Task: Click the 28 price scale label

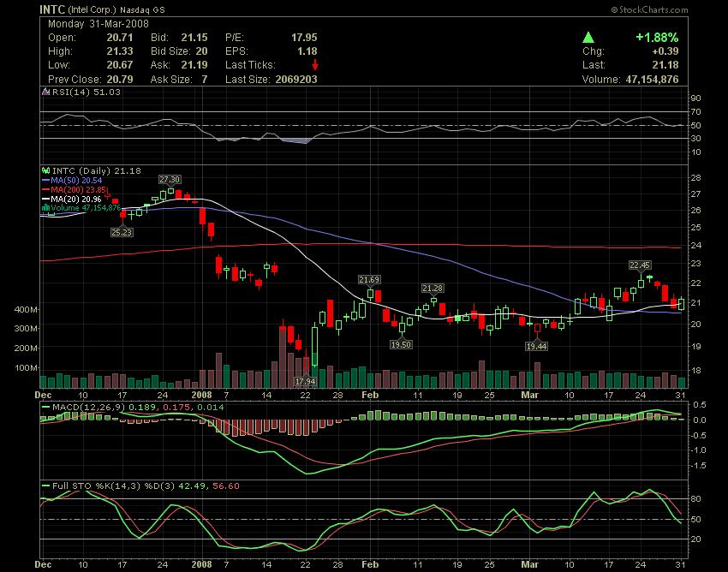Action: (x=695, y=178)
